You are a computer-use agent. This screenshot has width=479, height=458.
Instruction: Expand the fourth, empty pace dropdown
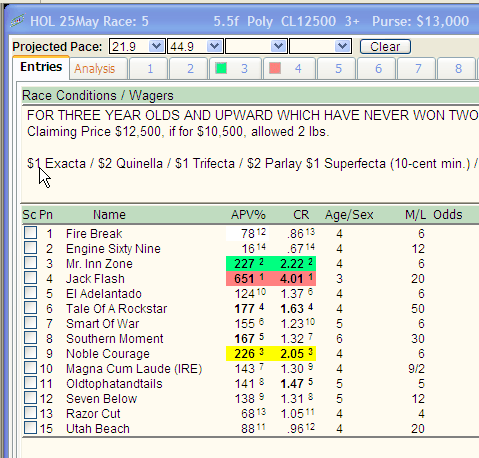point(342,46)
